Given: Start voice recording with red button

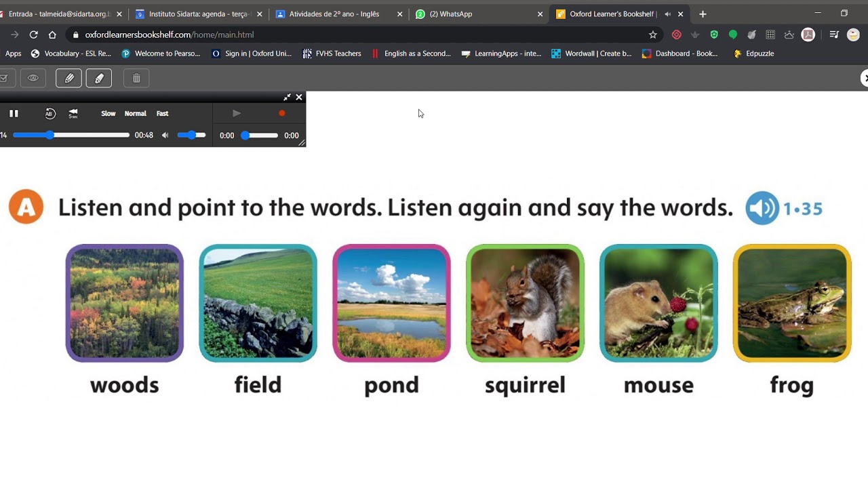Looking at the screenshot, I should pyautogui.click(x=282, y=113).
